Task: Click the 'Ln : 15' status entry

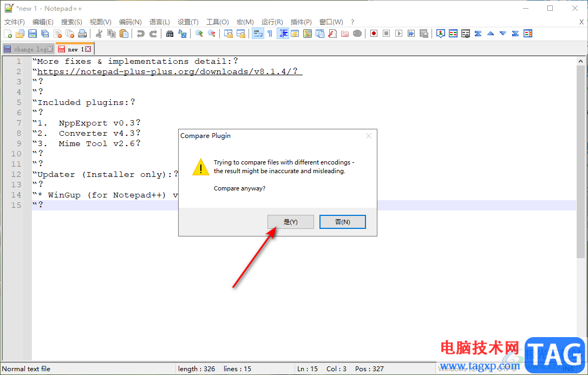Action: point(308,369)
